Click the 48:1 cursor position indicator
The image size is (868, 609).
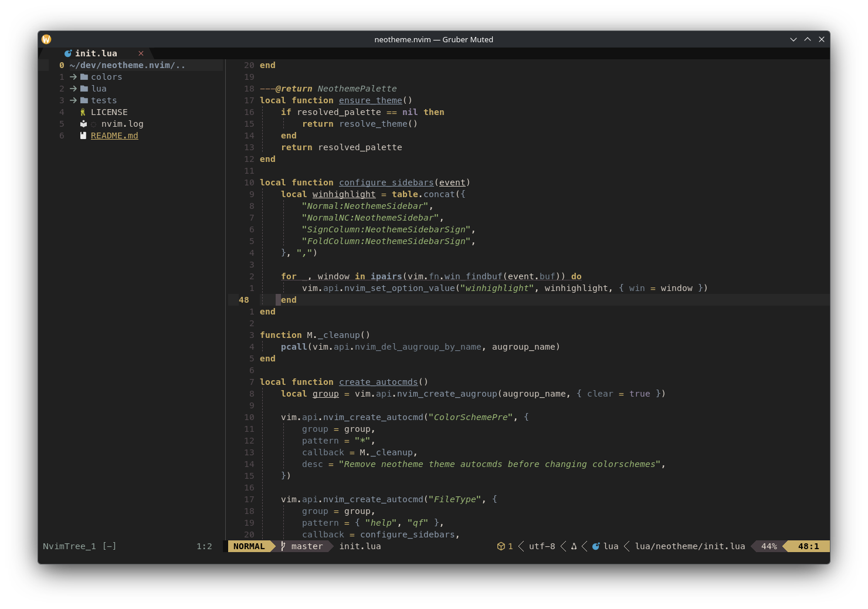(x=809, y=546)
